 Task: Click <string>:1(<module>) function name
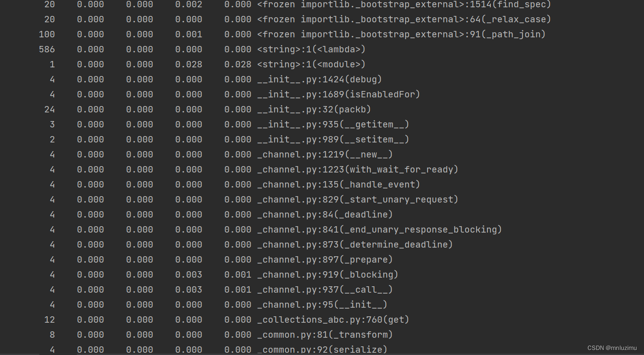pyautogui.click(x=311, y=65)
